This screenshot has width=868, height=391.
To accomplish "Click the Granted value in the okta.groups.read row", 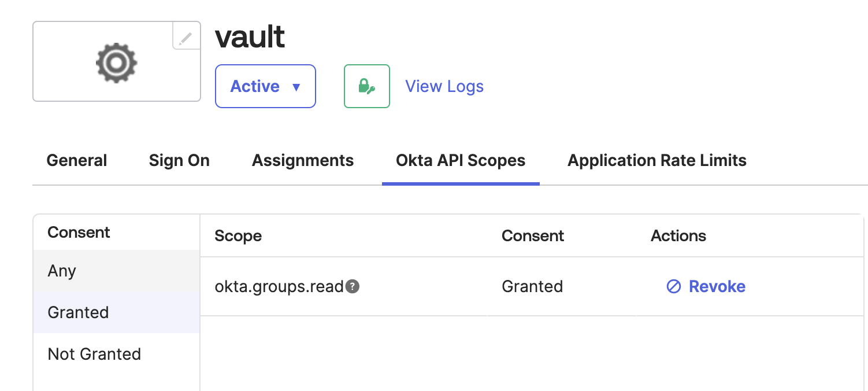I will point(532,286).
